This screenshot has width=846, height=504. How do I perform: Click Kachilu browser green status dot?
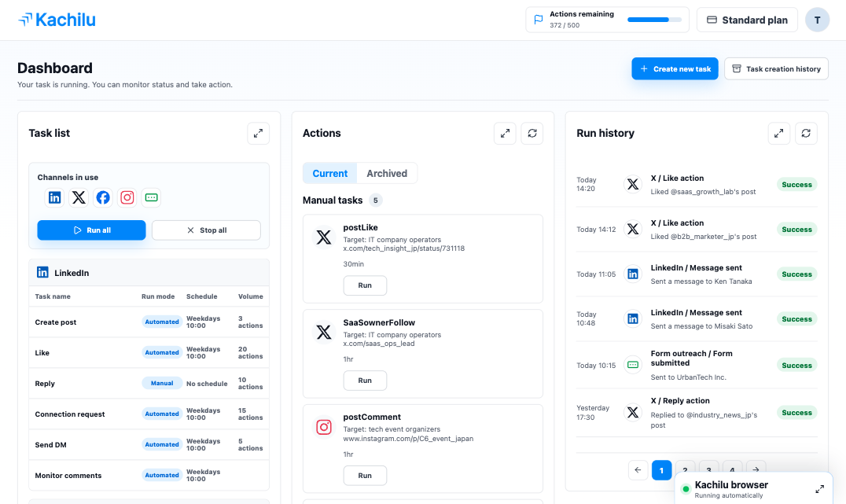pos(686,489)
